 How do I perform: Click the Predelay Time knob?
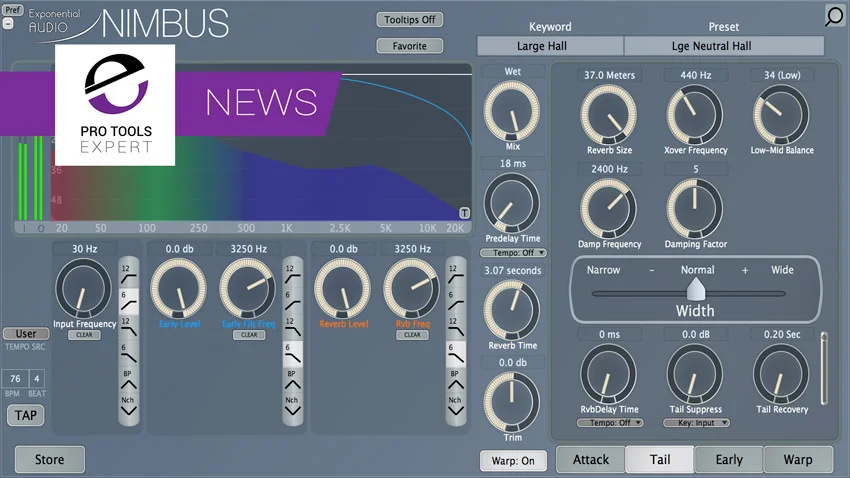[x=511, y=204]
